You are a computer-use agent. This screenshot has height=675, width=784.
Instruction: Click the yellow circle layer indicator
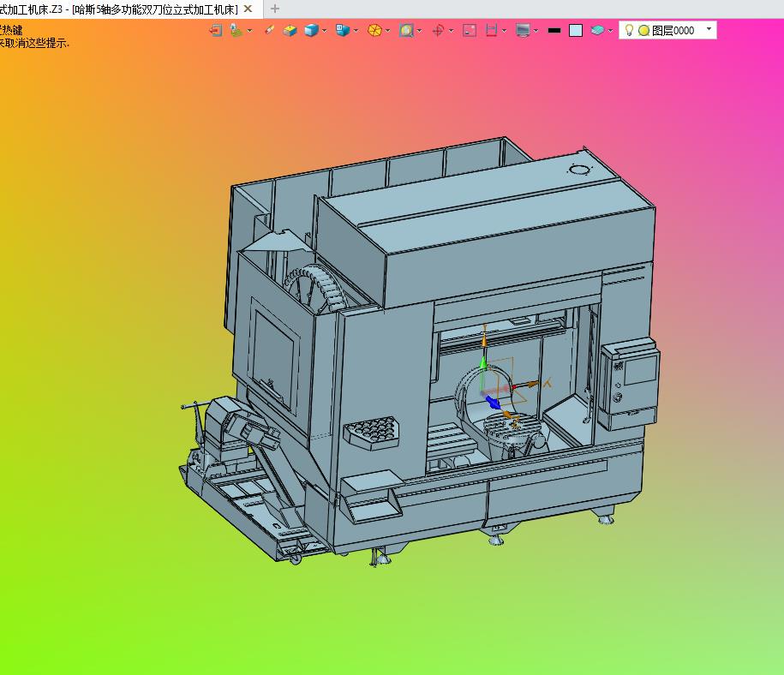coord(644,31)
